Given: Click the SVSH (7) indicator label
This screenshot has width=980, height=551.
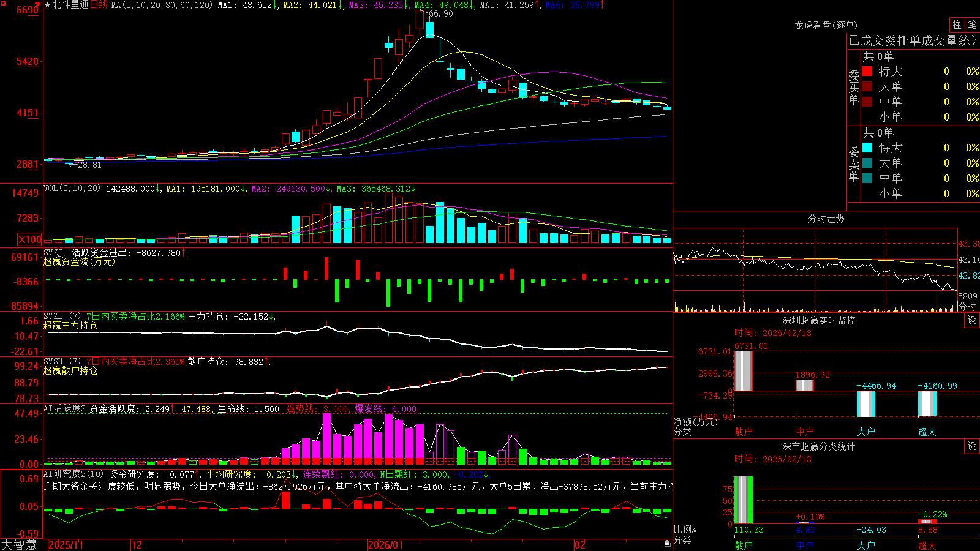Looking at the screenshot, I should pyautogui.click(x=62, y=362).
